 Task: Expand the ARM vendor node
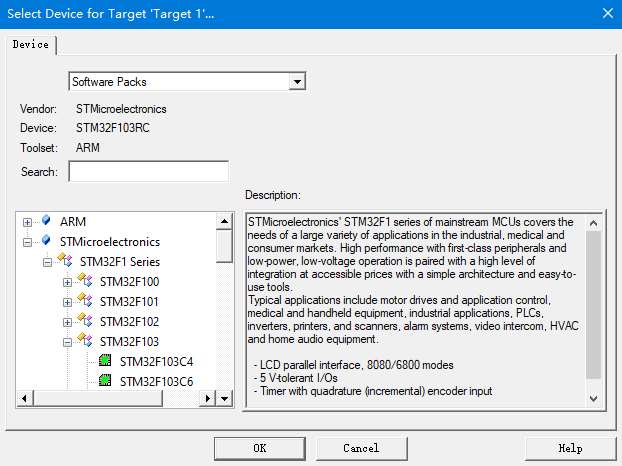(x=27, y=222)
